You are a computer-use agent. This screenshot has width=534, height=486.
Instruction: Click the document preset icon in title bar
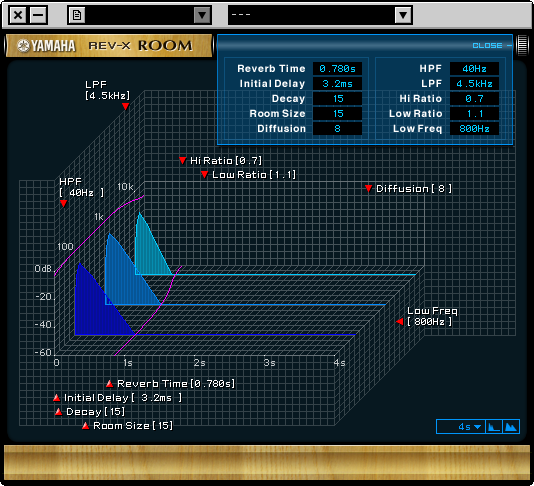pos(77,15)
